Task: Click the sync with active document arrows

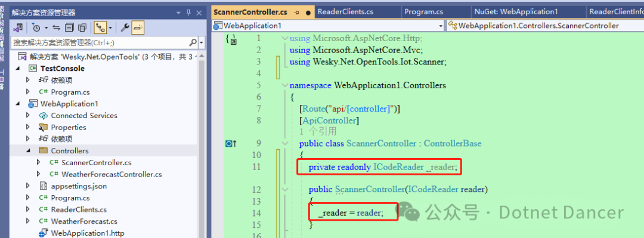Action: 57,28
